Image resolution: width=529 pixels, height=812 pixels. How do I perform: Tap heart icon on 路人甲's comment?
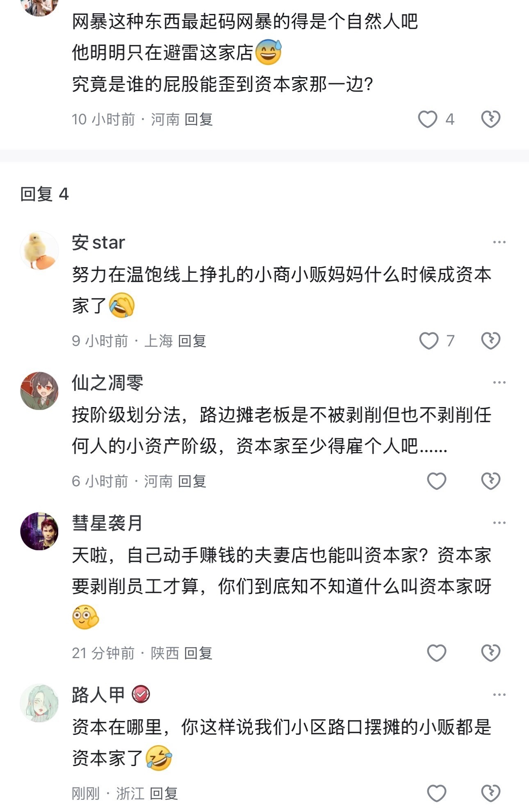point(437,793)
